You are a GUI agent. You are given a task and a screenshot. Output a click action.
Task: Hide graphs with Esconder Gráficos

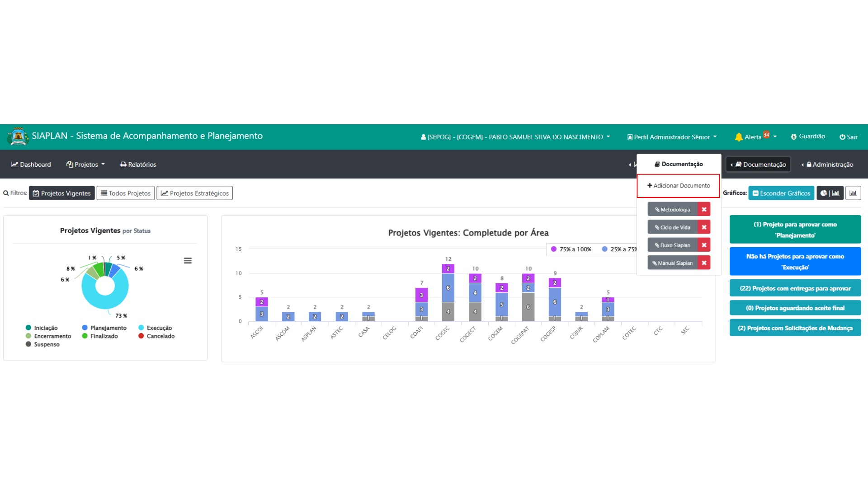pos(781,193)
